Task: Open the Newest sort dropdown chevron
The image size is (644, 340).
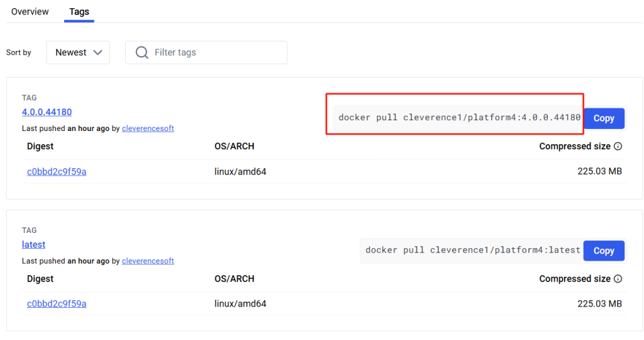Action: tap(97, 53)
